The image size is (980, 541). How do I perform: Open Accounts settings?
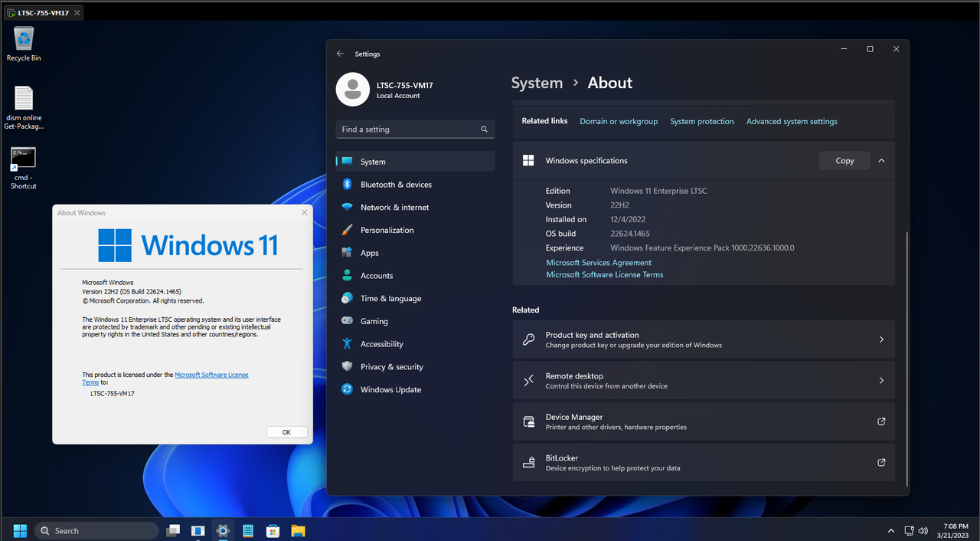pyautogui.click(x=415, y=276)
